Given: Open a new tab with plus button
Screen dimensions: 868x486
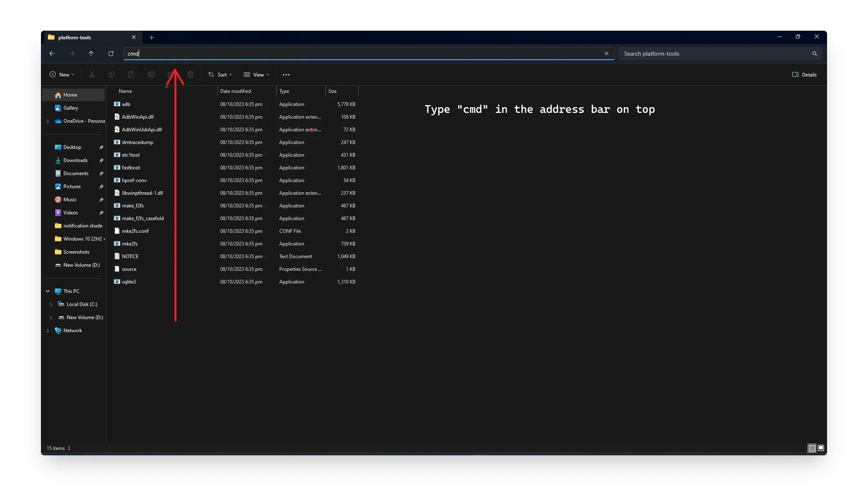Looking at the screenshot, I should [152, 37].
